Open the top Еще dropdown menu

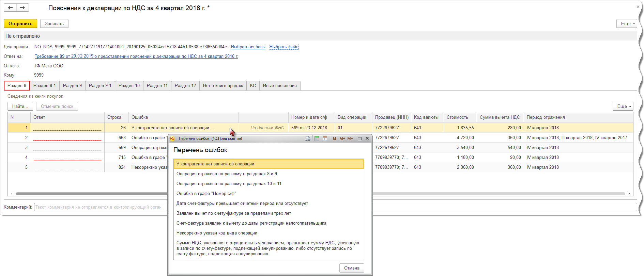627,23
